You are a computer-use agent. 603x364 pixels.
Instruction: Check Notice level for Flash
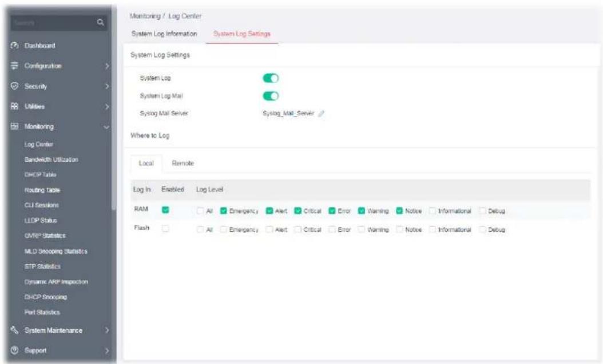(399, 230)
